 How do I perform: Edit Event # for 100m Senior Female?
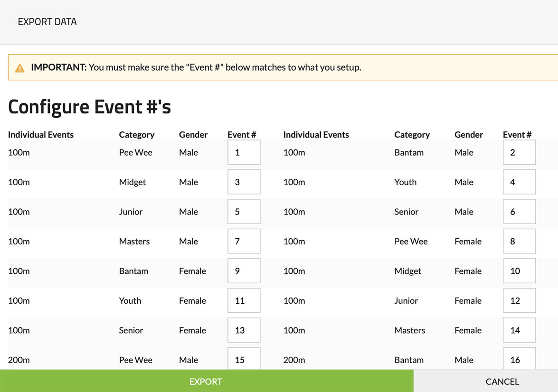(244, 330)
